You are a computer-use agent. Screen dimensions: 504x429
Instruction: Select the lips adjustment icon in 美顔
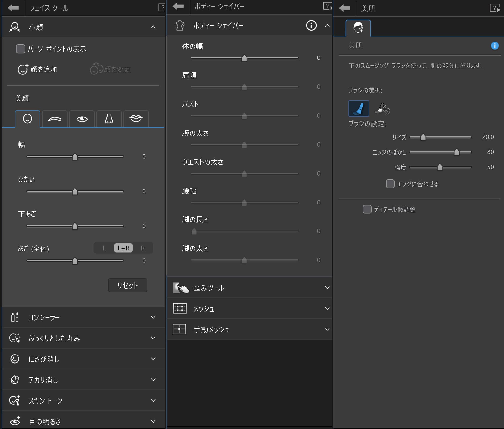click(x=136, y=119)
